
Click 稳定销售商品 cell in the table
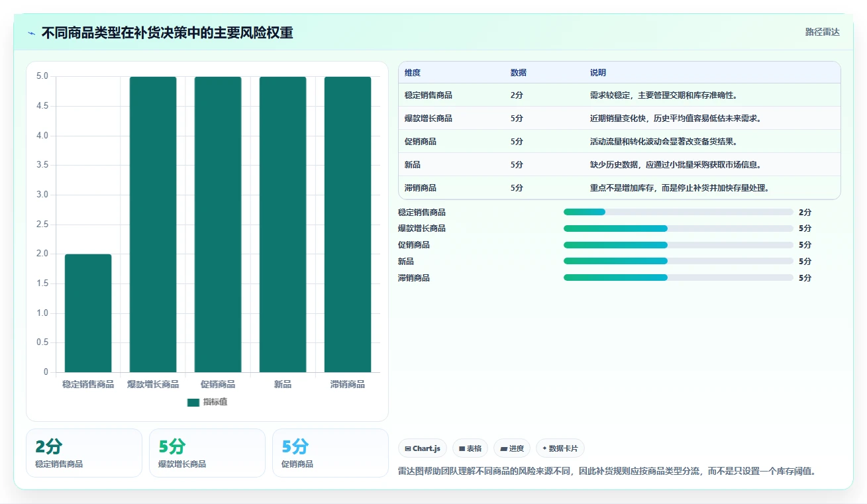tap(429, 95)
